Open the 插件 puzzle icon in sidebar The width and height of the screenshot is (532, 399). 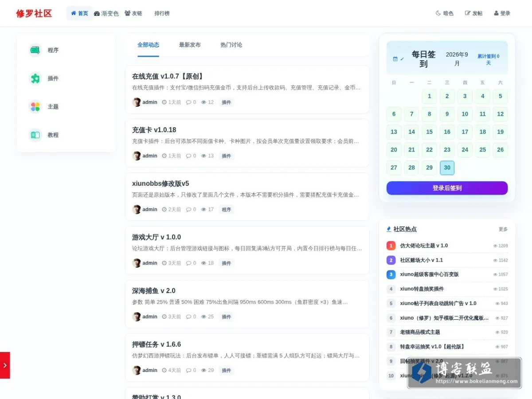tap(35, 78)
